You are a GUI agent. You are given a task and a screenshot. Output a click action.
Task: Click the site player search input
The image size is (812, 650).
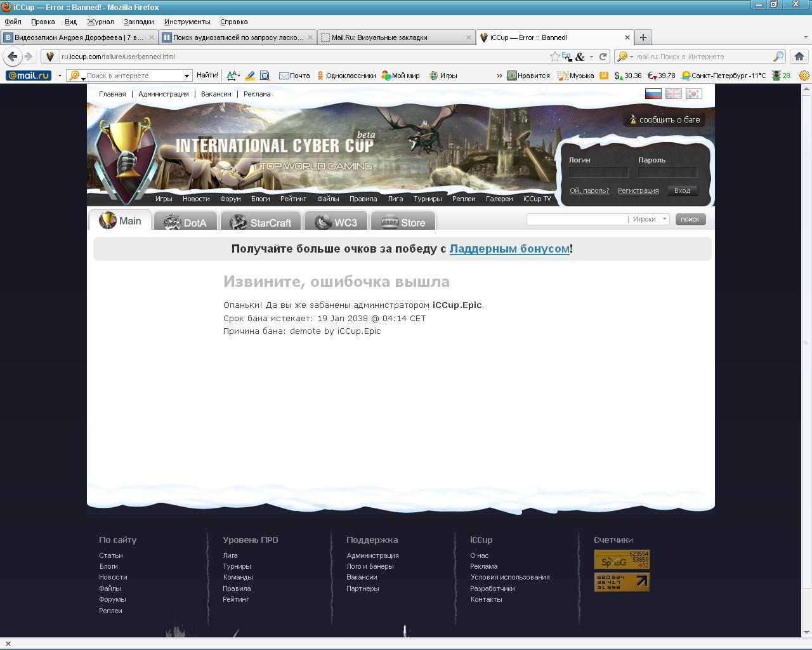tap(577, 219)
